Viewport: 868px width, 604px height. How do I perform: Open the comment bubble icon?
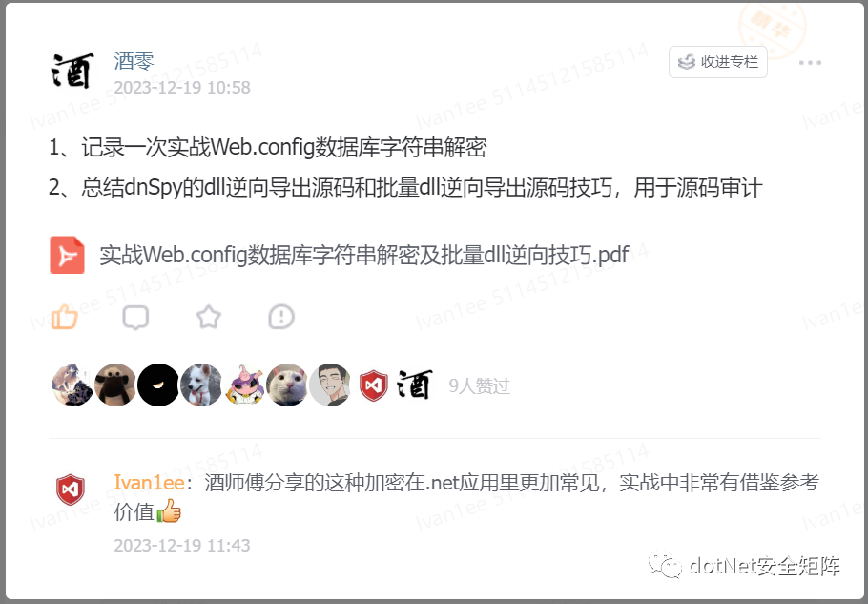[135, 317]
